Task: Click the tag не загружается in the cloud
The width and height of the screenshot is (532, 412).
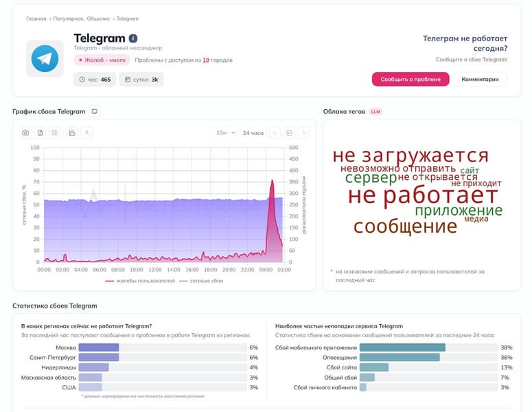Action: (410, 155)
